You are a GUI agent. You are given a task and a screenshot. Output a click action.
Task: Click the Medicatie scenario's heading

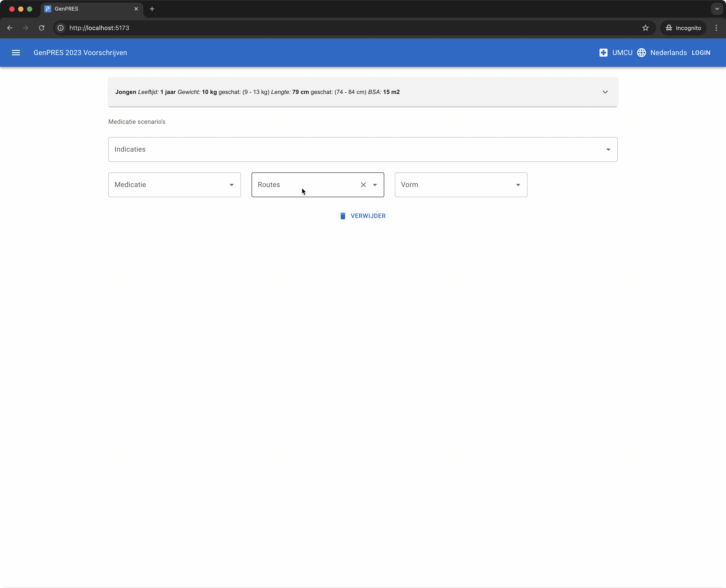tap(137, 122)
